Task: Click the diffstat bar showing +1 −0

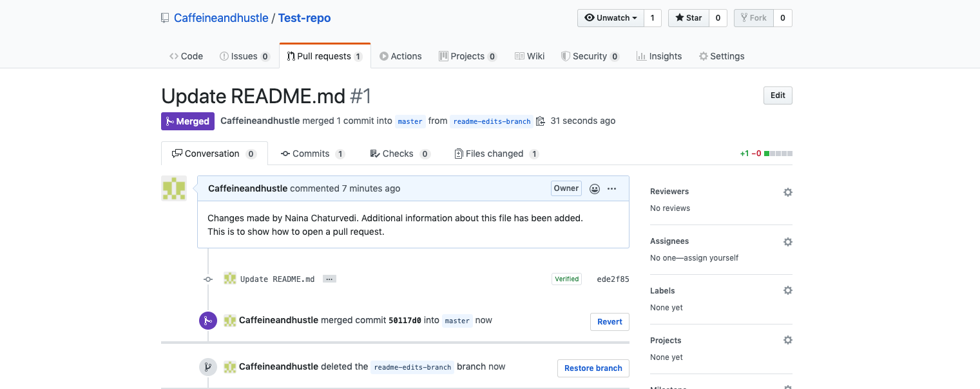Action: coord(766,154)
